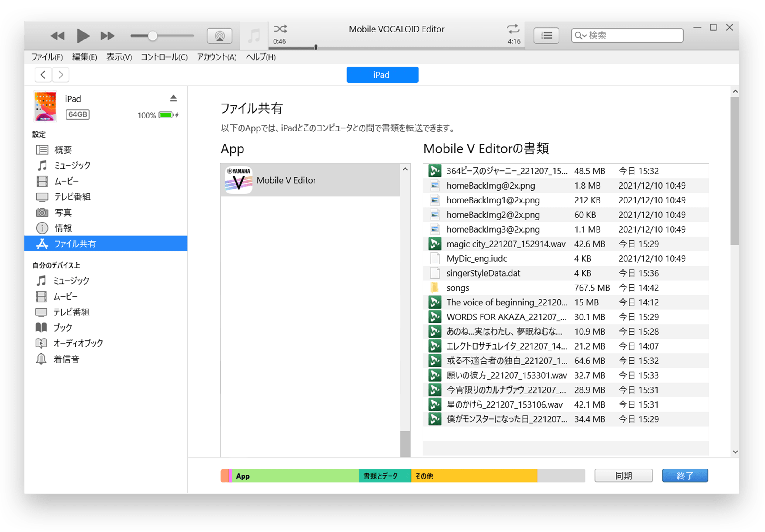Select the songs folder

click(x=566, y=288)
